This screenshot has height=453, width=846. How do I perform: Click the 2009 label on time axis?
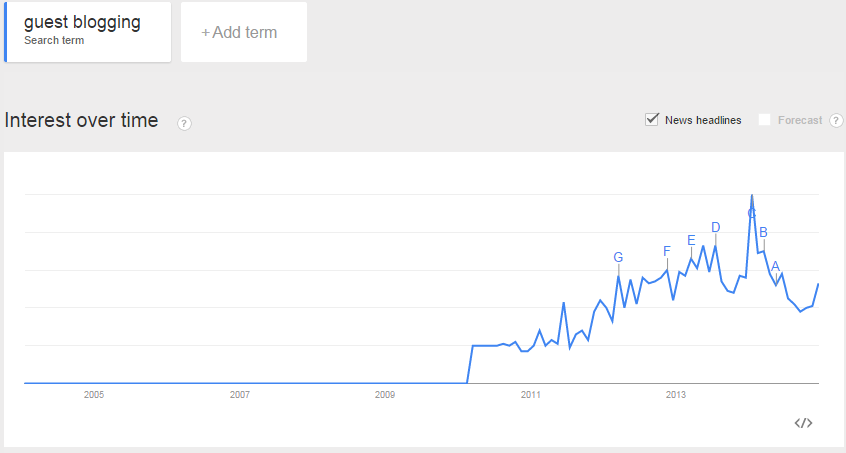point(385,395)
